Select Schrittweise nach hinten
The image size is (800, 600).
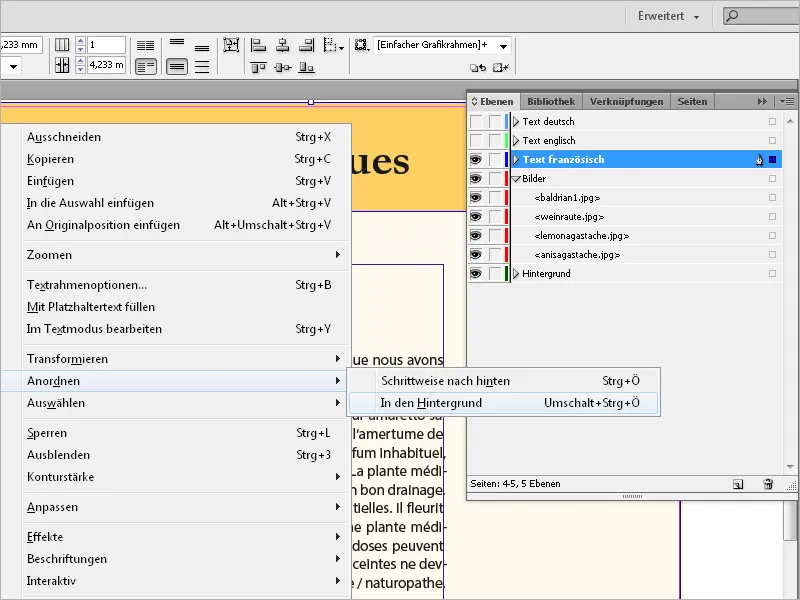[x=504, y=381]
